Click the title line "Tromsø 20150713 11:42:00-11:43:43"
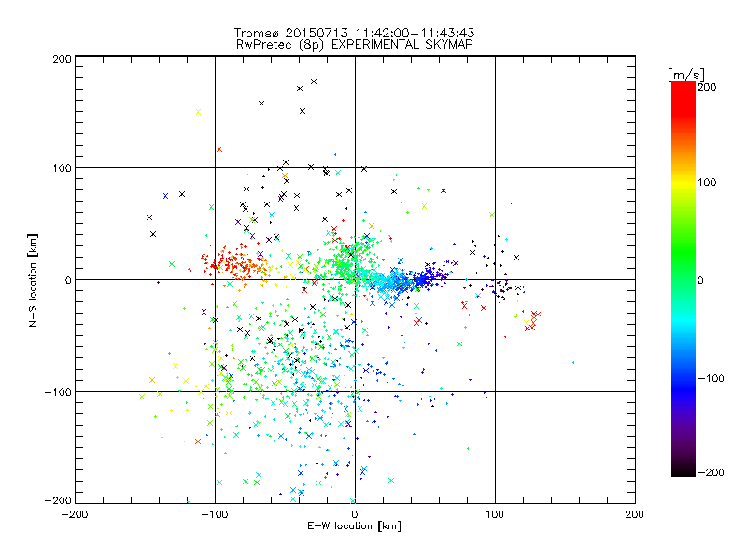The height and width of the screenshot is (560, 747). click(x=354, y=33)
